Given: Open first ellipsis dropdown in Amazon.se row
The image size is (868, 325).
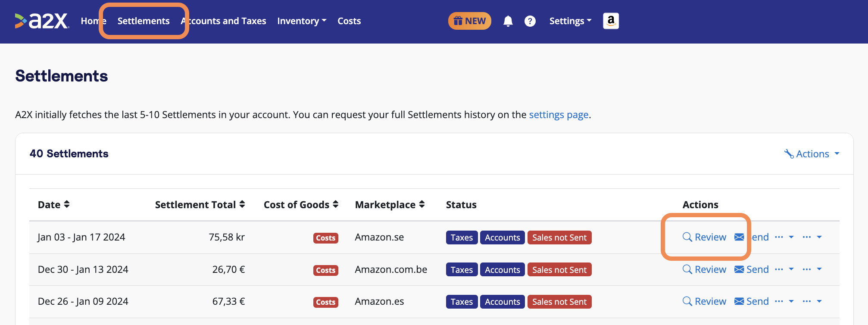Looking at the screenshot, I should point(784,237).
